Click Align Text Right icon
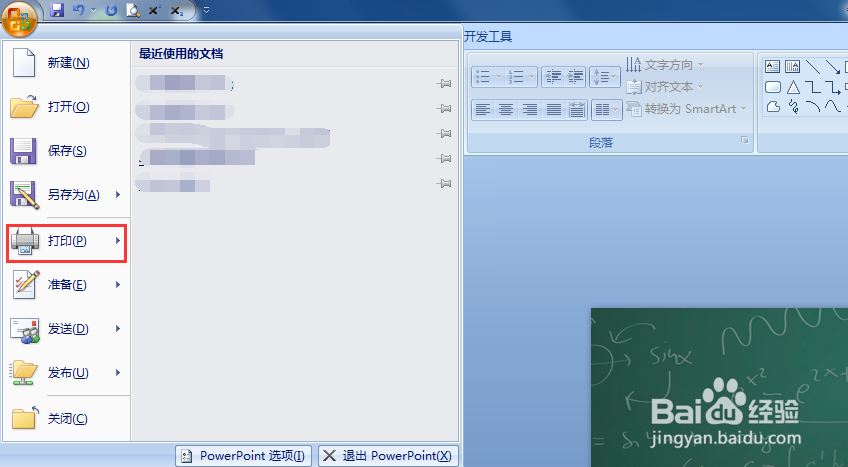This screenshot has height=467, width=848. 529,110
